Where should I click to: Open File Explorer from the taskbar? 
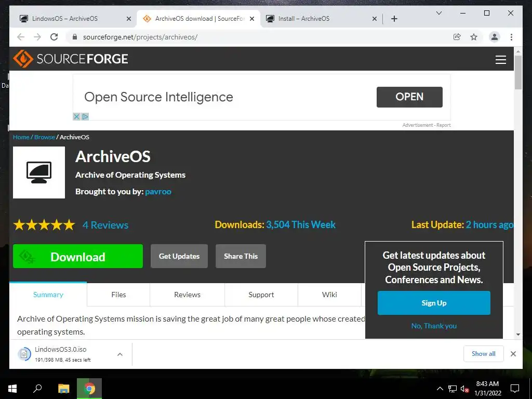63,389
